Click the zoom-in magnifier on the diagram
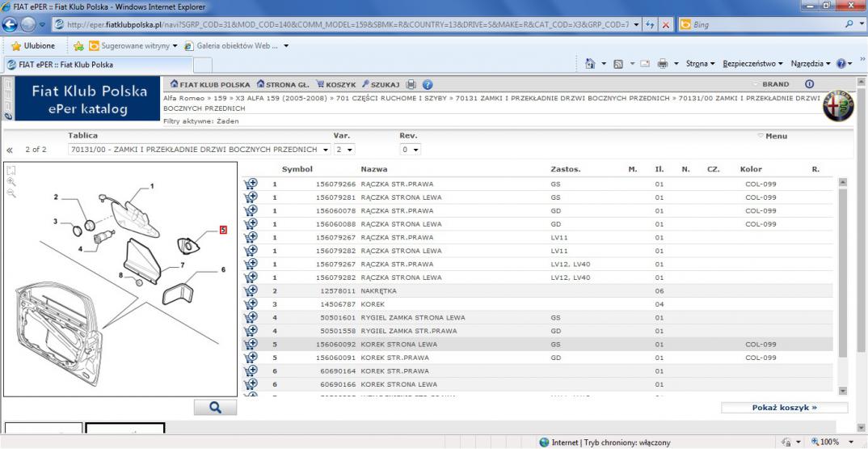The image size is (868, 449). 11,183
